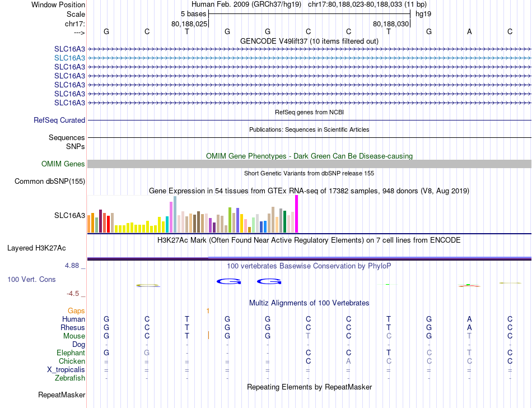
Task: Click the Dog alignment row label
Action: (78, 345)
